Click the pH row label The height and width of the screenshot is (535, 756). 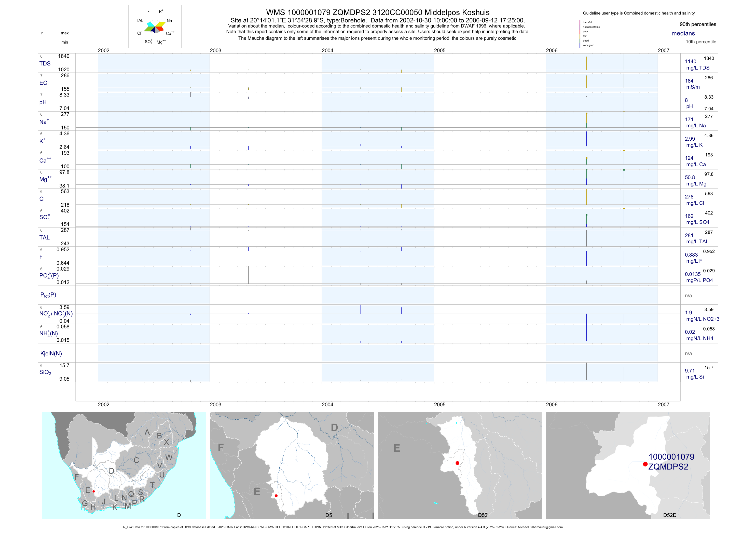(43, 102)
